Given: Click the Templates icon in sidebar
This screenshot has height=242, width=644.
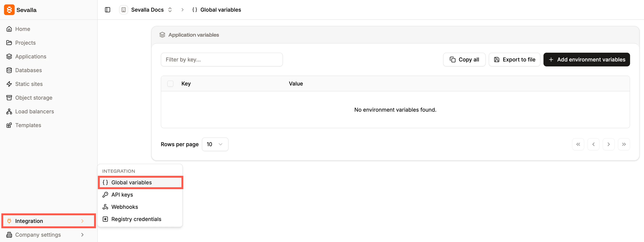Looking at the screenshot, I should [9, 125].
